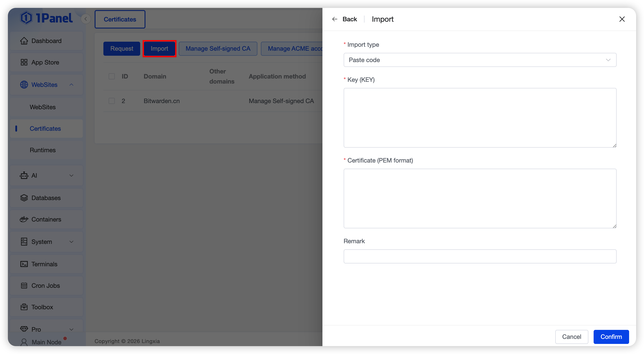Toggle the select-all checkbox in table header
644x354 pixels.
pyautogui.click(x=112, y=76)
